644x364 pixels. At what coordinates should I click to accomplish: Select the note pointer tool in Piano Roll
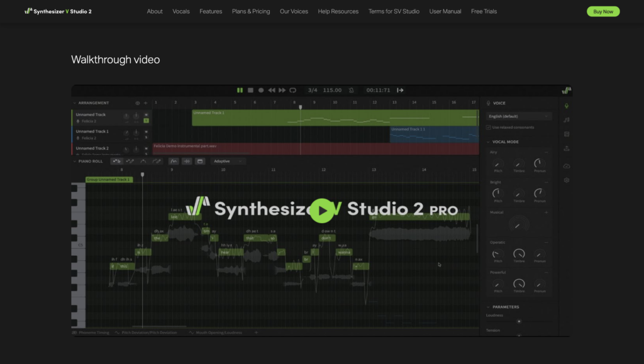pos(116,162)
